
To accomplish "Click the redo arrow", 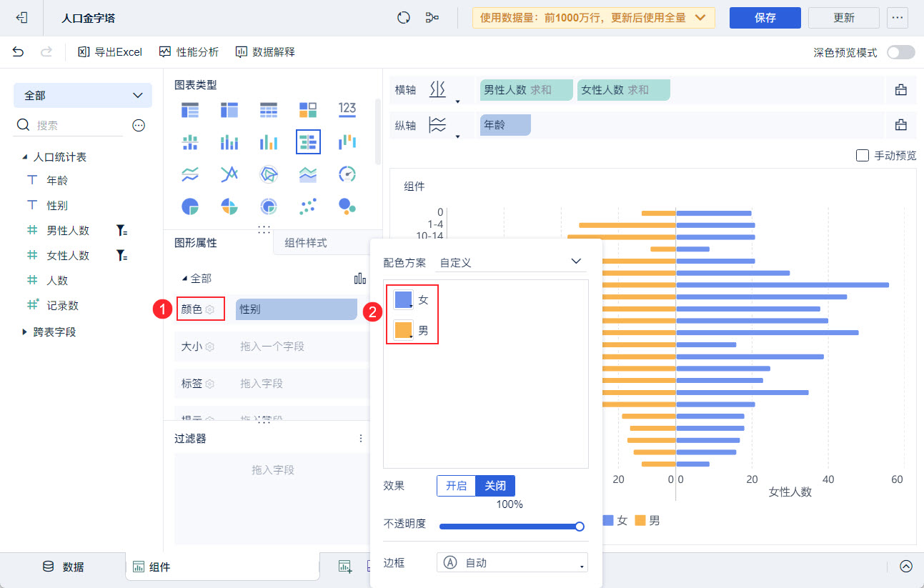I will click(46, 51).
